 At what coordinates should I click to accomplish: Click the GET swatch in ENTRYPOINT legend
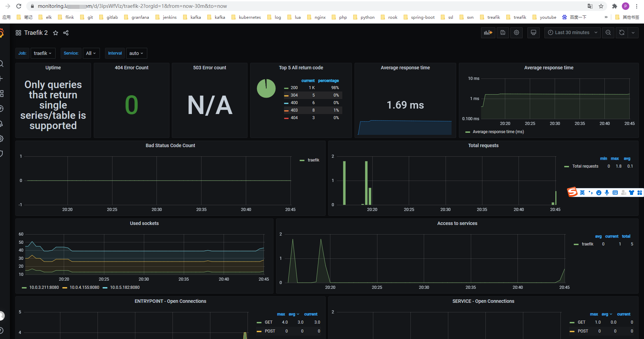point(259,322)
